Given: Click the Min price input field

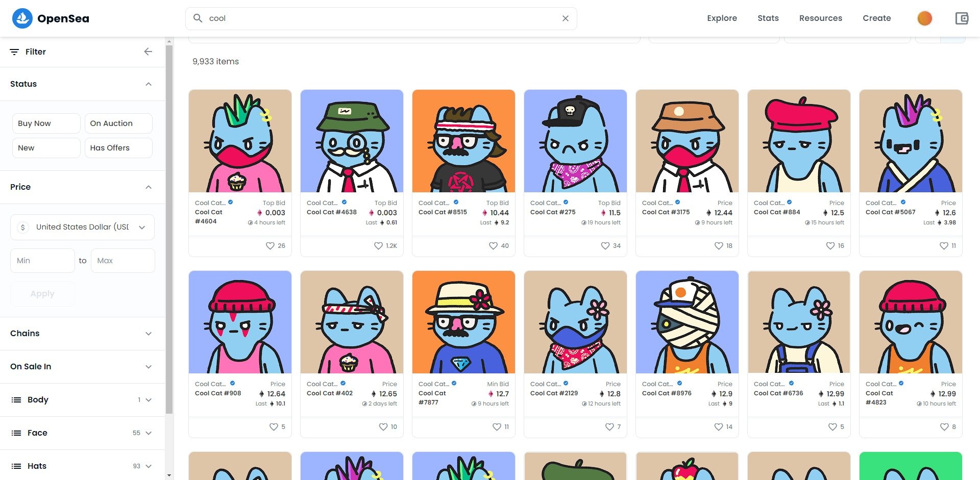Looking at the screenshot, I should [x=42, y=261].
